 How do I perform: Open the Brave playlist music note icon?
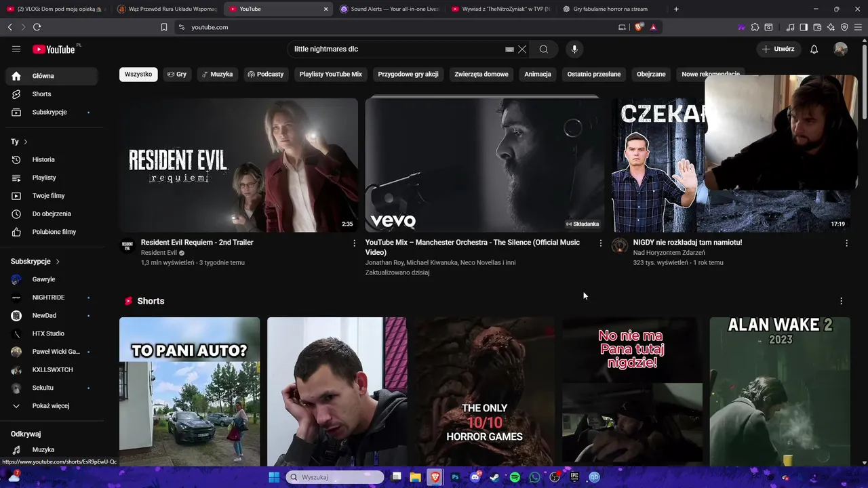coord(790,27)
